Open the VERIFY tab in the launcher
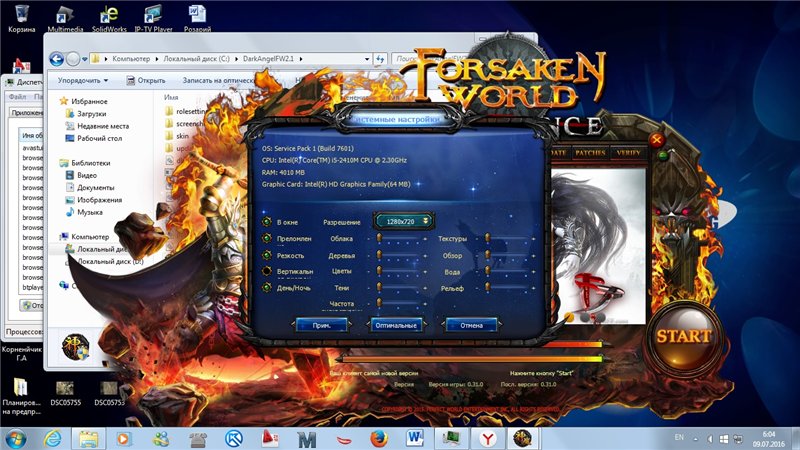Image resolution: width=800 pixels, height=450 pixels. (628, 153)
